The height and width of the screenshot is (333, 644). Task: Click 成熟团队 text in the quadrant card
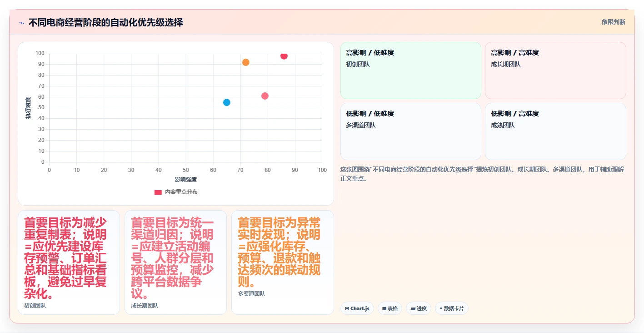503,125
